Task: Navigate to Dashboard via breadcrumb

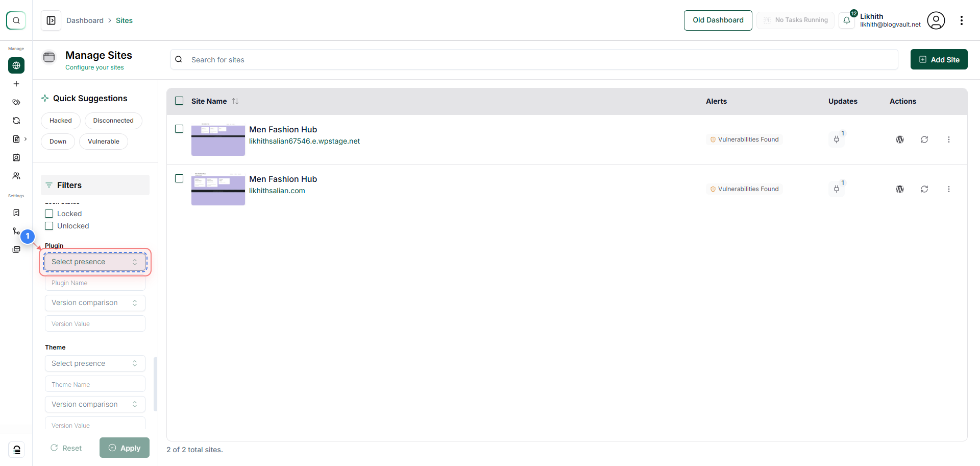Action: [x=85, y=20]
